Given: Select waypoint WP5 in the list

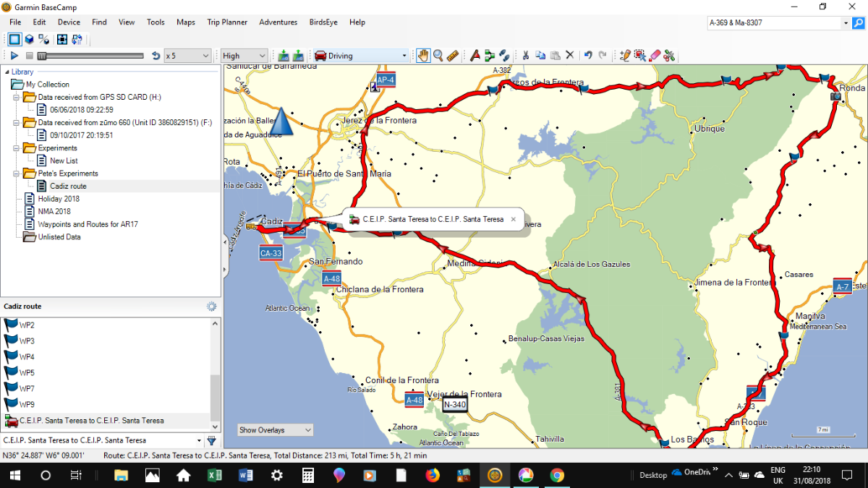Looking at the screenshot, I should [27, 372].
